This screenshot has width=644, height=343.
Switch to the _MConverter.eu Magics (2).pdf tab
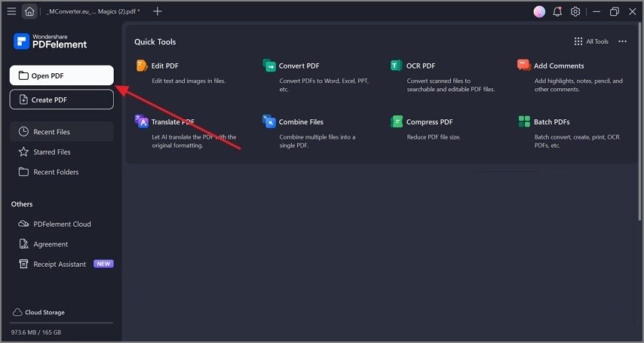[93, 11]
